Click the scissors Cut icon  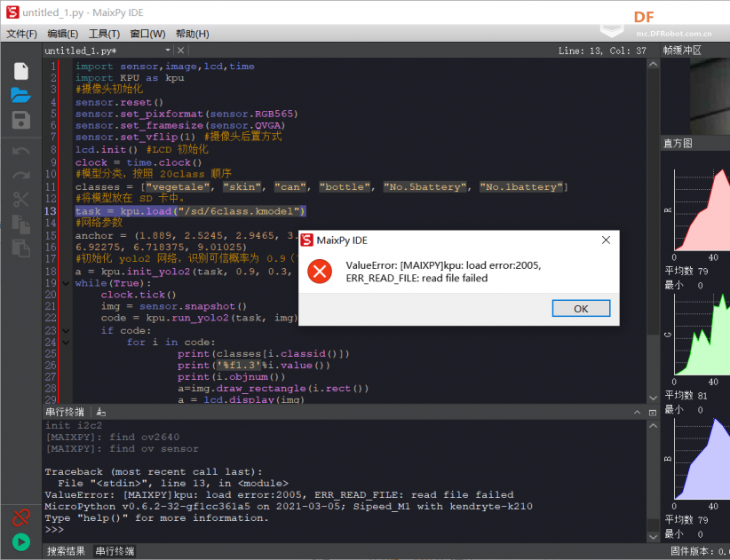click(21, 200)
